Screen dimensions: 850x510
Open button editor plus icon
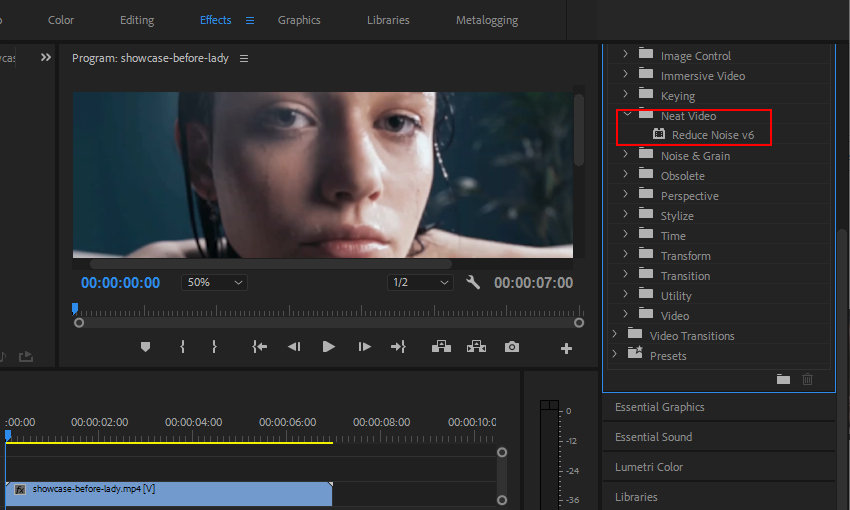[x=566, y=348]
